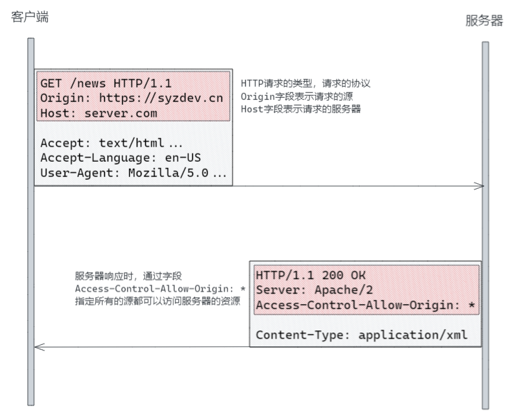Image resolution: width=520 pixels, height=420 pixels.
Task: Select the response header 'Access-Control-Allow-Origin: *' in the box
Action: click(x=365, y=305)
